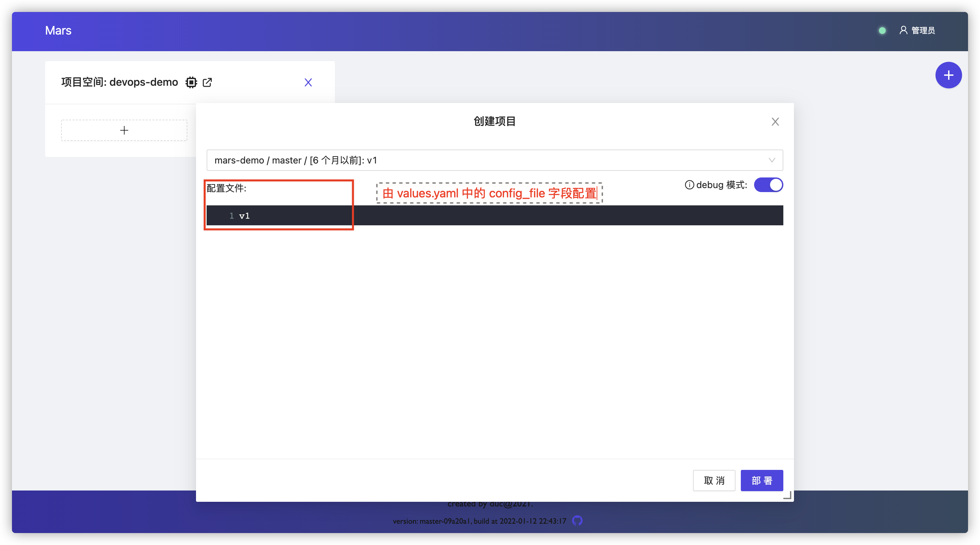Click into the v1 config code editor
Viewport: 980px width, 545px height.
click(x=495, y=215)
